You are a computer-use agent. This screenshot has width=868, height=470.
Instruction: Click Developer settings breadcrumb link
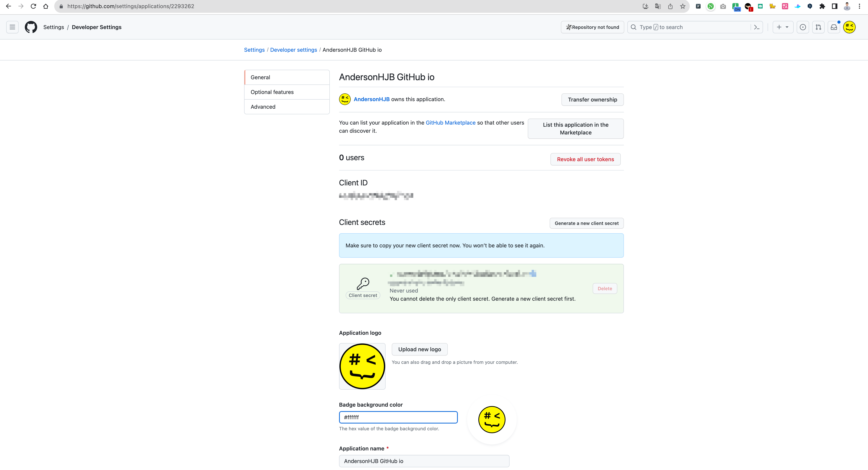[294, 50]
